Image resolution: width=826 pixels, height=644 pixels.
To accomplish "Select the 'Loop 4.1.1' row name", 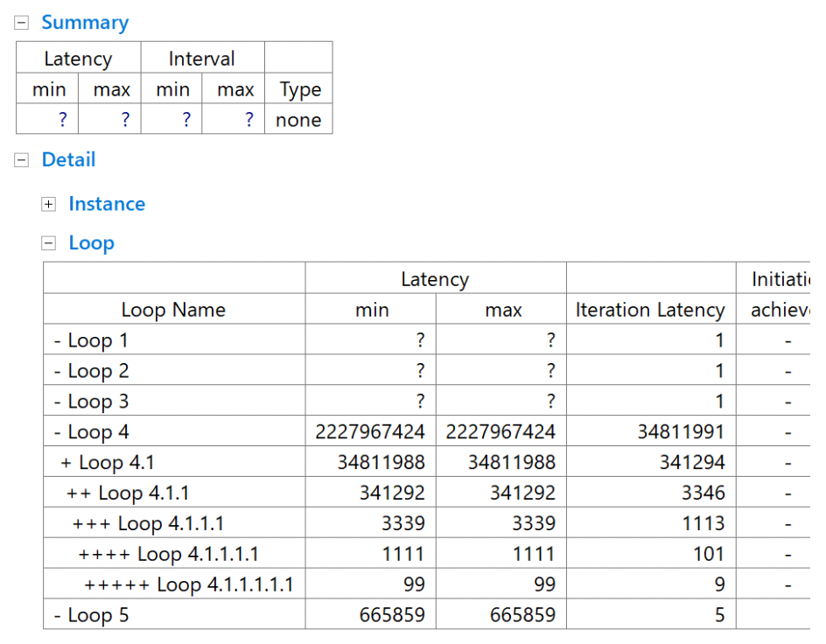I will (x=143, y=493).
